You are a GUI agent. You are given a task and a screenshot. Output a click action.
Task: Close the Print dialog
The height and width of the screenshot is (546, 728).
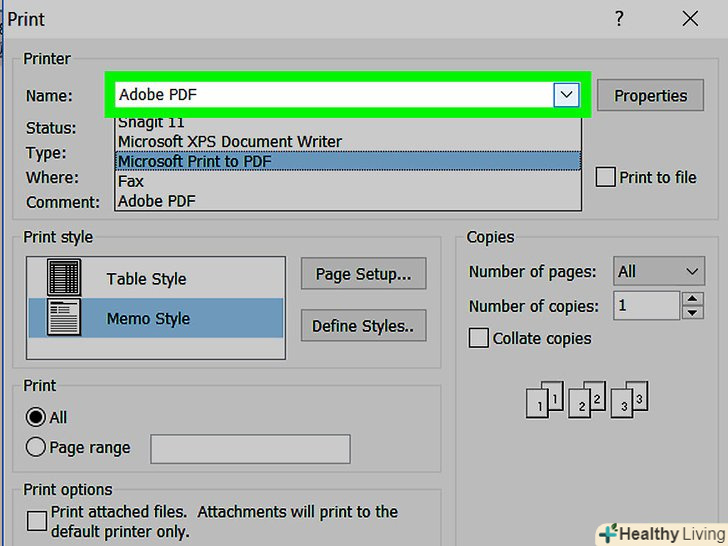pyautogui.click(x=690, y=19)
